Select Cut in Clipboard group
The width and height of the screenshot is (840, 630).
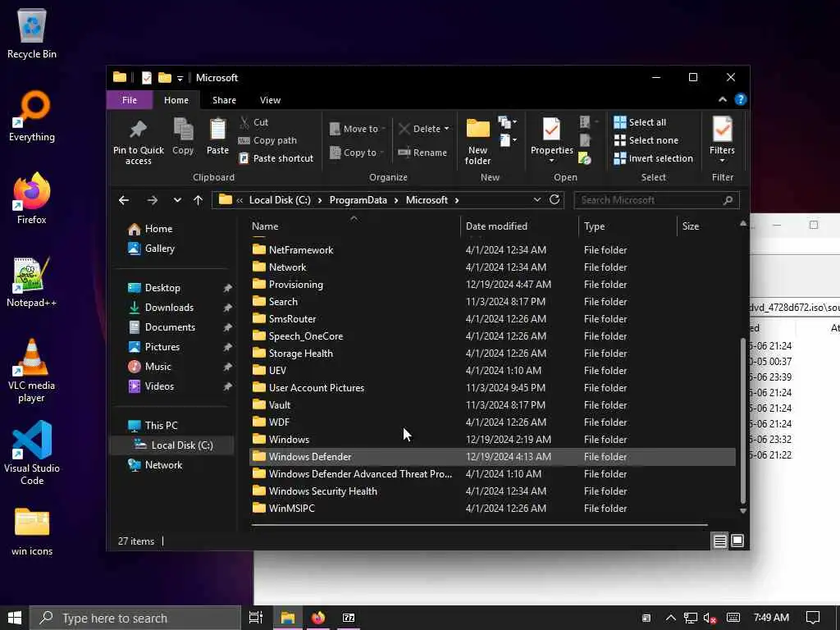pyautogui.click(x=254, y=122)
